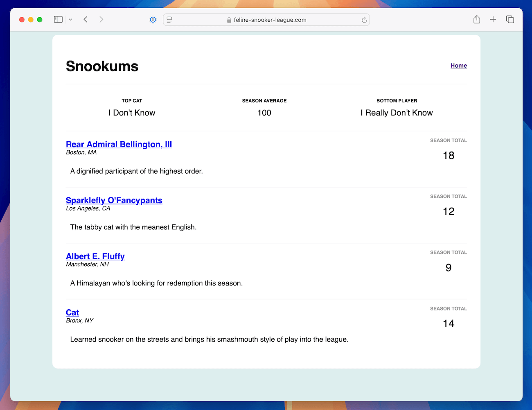Select the Top Cat 'I Don't Know' entry

[132, 113]
